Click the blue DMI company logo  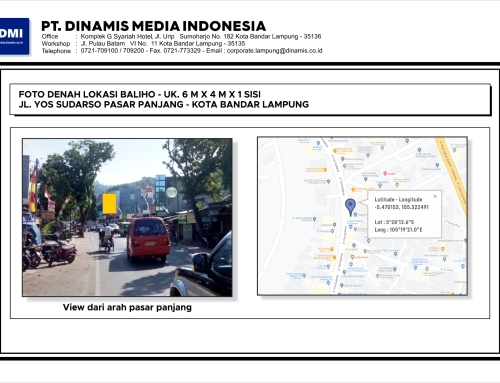(x=14, y=36)
